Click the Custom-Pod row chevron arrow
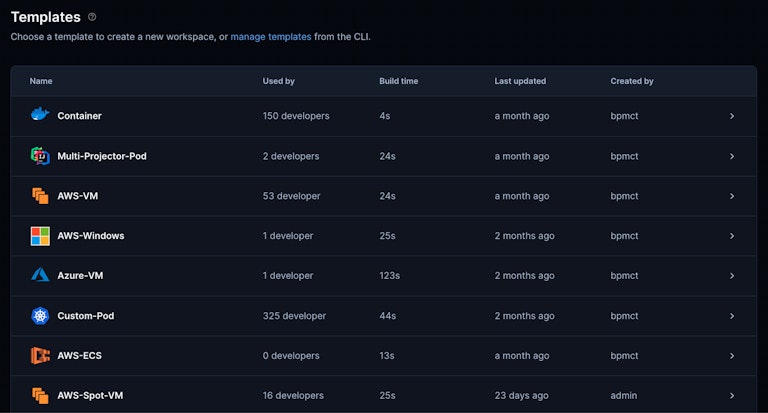768x413 pixels. point(732,316)
